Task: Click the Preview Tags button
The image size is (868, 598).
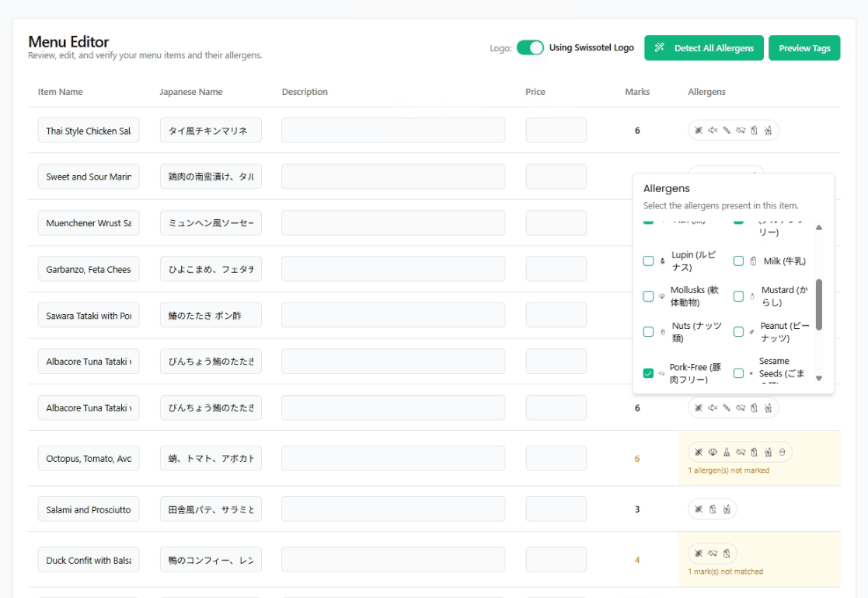Action: point(804,48)
